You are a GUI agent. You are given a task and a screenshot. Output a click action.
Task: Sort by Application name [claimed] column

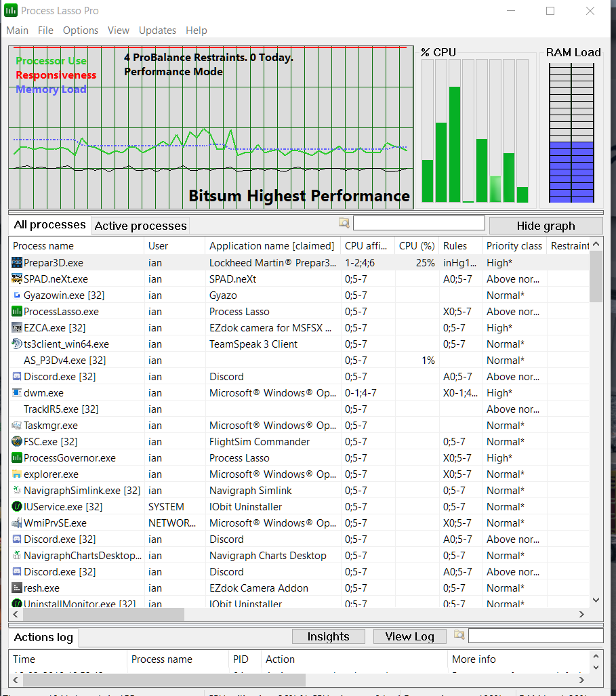273,246
